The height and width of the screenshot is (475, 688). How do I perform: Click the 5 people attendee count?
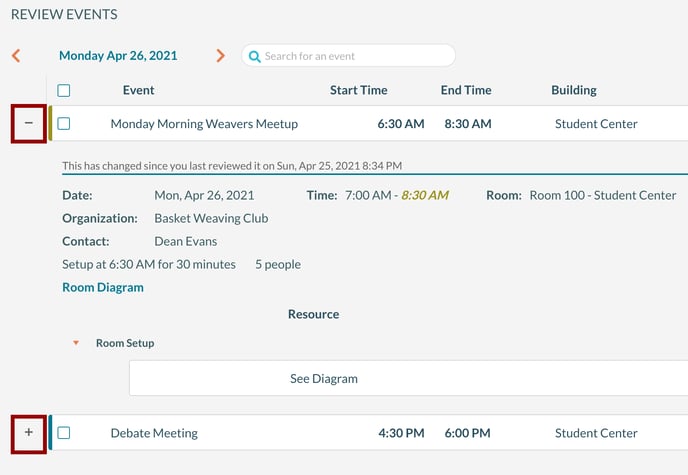(278, 264)
